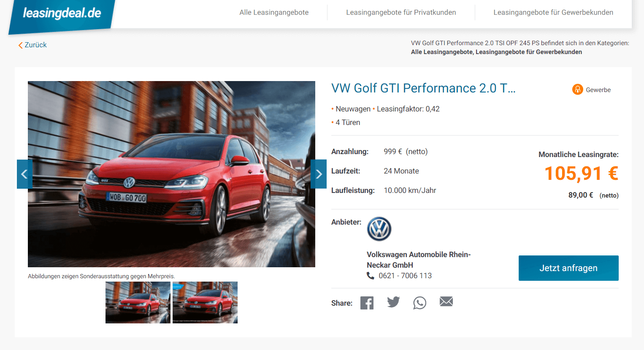Open Leasingangebote für Gewerbekunden
This screenshot has height=350, width=644.
[553, 13]
